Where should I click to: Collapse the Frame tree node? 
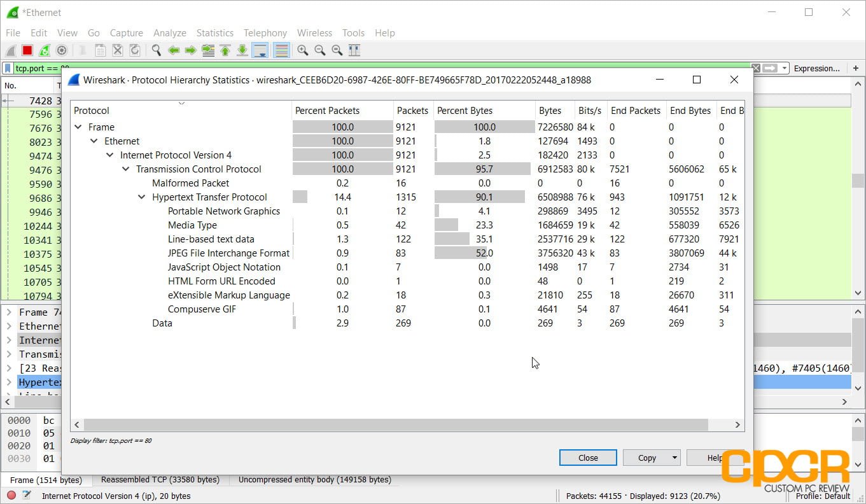coord(78,127)
